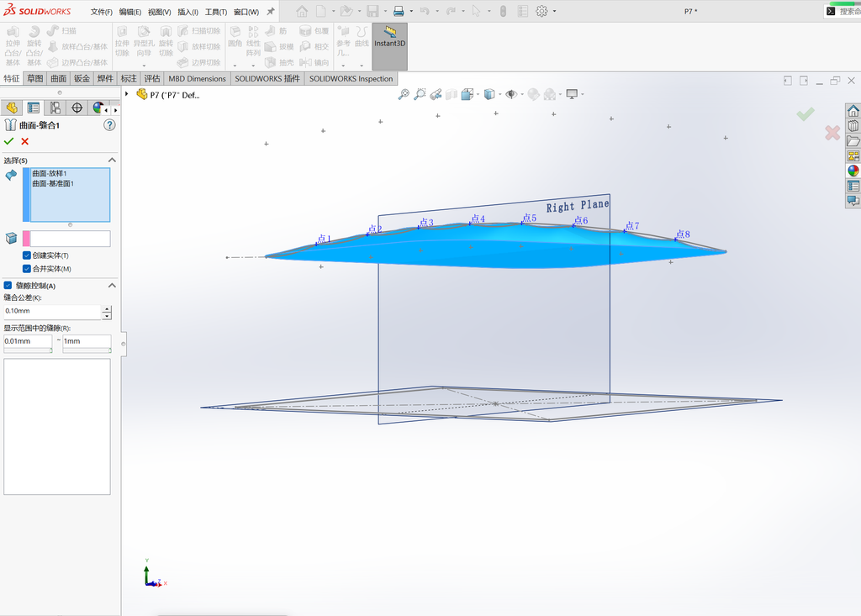This screenshot has height=616, width=861.
Task: Click the Zoom to Fit magnifier icon
Action: coord(404,94)
